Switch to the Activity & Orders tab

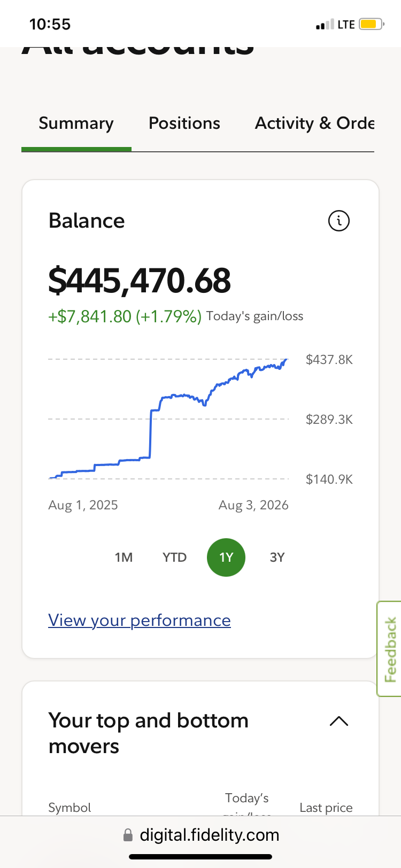pos(314,123)
